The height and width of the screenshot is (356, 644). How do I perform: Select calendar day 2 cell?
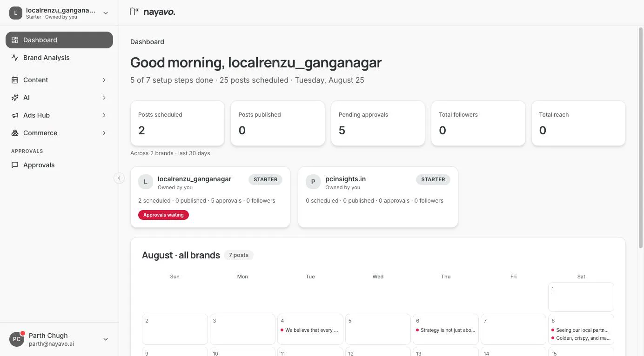(x=175, y=329)
